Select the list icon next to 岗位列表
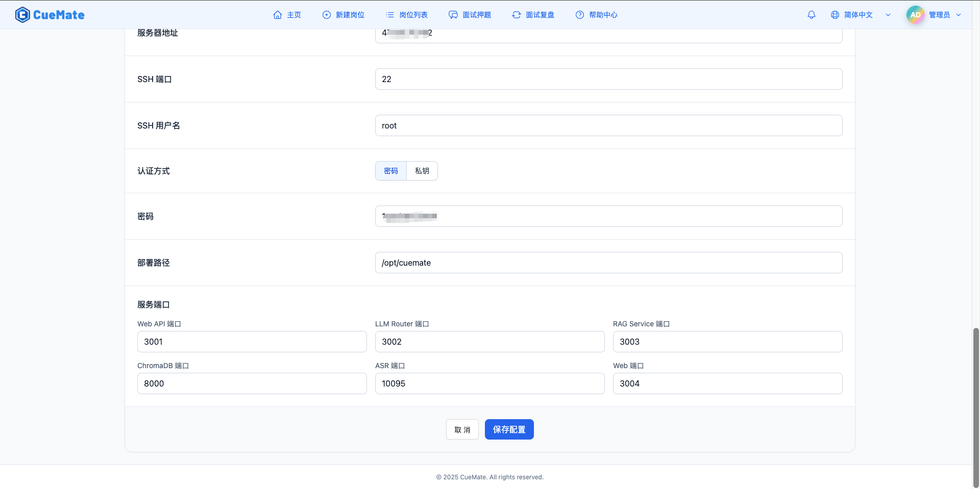The height and width of the screenshot is (489, 980). (390, 15)
